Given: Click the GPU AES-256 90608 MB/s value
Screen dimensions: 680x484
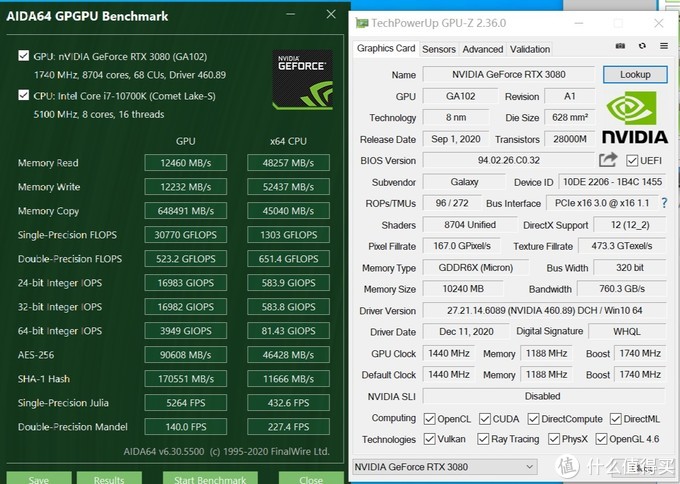Looking at the screenshot, I should click(186, 355).
